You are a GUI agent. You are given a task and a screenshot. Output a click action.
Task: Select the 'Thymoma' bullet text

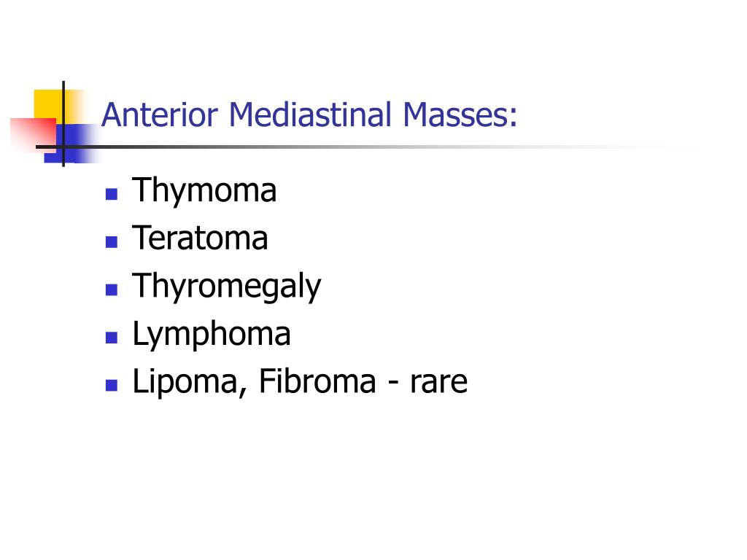tap(204, 192)
